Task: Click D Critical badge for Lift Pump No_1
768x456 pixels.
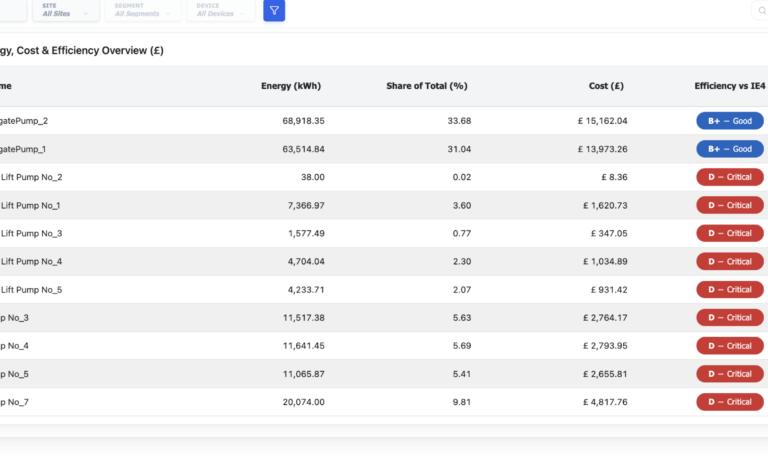Action: tap(730, 205)
